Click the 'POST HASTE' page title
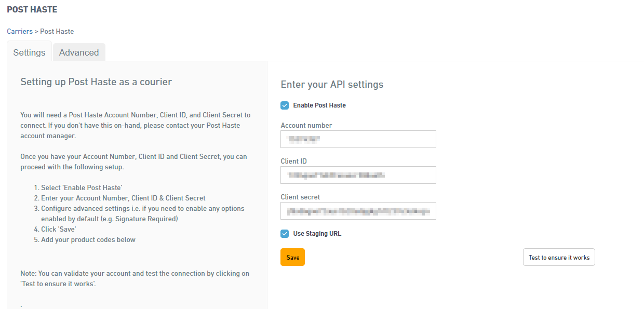644x309 pixels. point(32,9)
